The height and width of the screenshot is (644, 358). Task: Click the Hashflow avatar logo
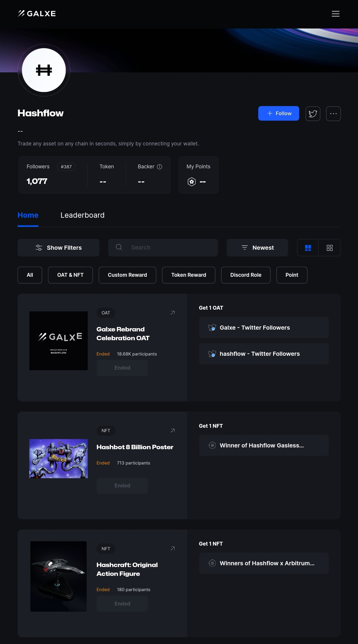click(44, 70)
